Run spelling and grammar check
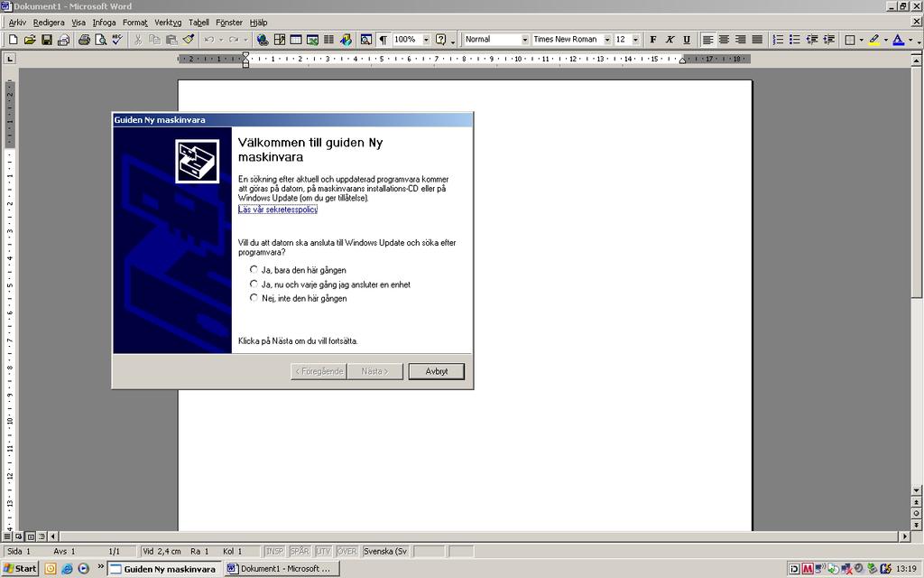Screen dimensions: 924x578 tap(117, 40)
